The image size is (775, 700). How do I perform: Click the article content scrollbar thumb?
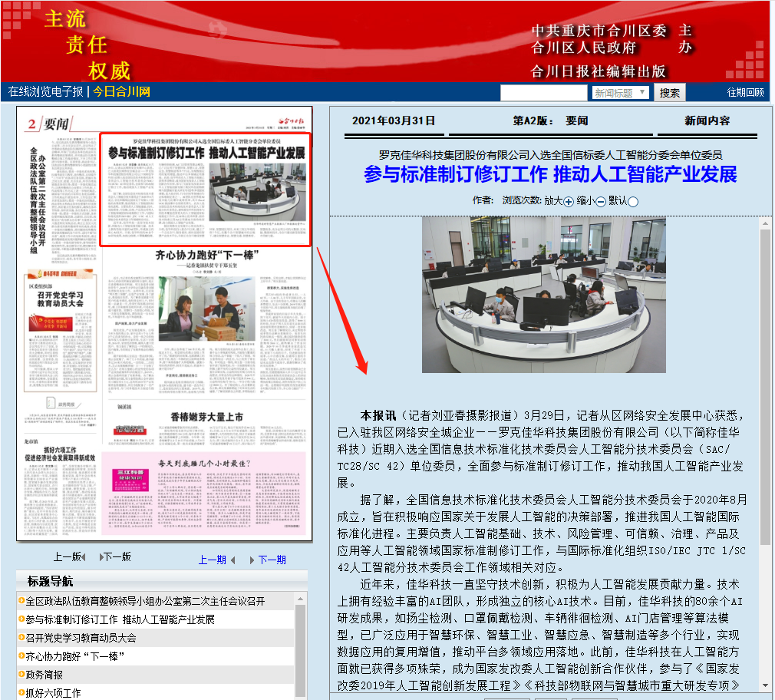[x=765, y=387]
